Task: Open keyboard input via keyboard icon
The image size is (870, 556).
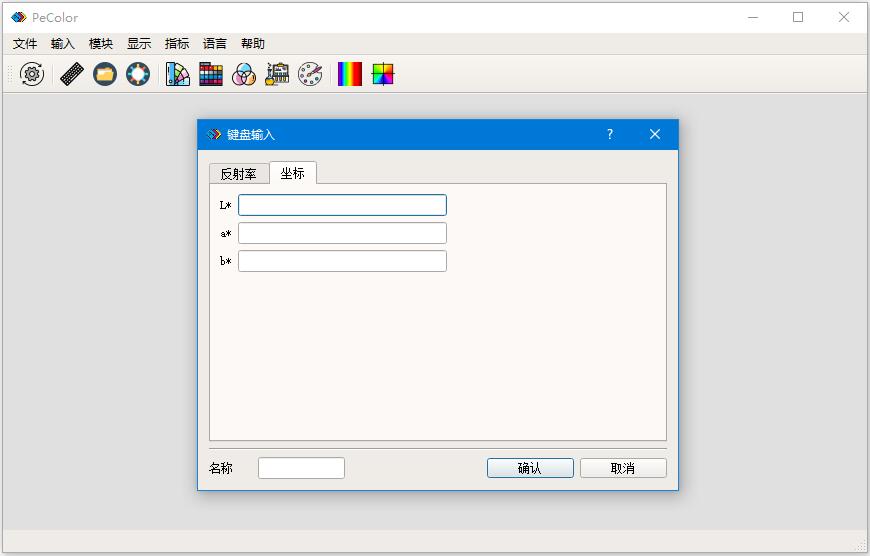Action: tap(72, 74)
